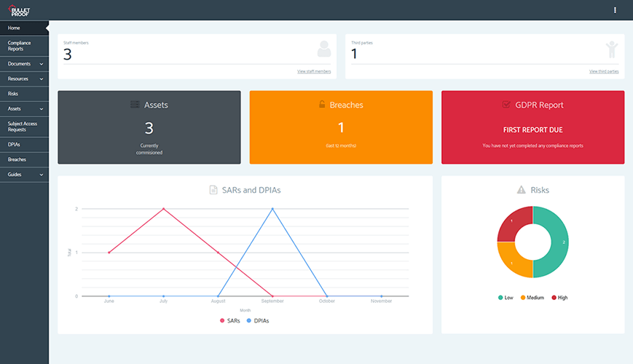Viewport: 633px width, 364px height.
Task: Click the Breaches unlocked padlock icon
Action: coord(322,104)
